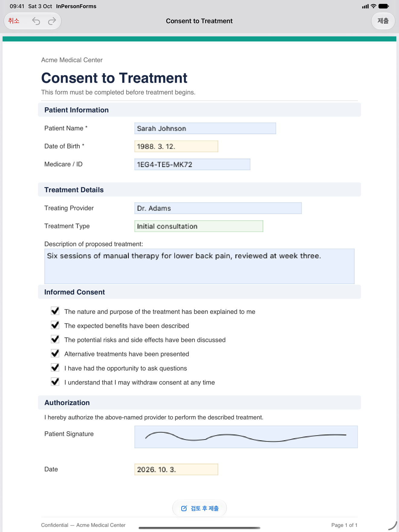Viewport: 399px width, 532px height.
Task: Toggle withdraw consent at any time checkbox
Action: coord(55,382)
